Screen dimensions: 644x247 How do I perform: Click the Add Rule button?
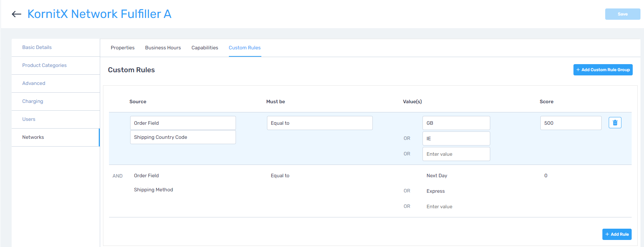tap(616, 234)
